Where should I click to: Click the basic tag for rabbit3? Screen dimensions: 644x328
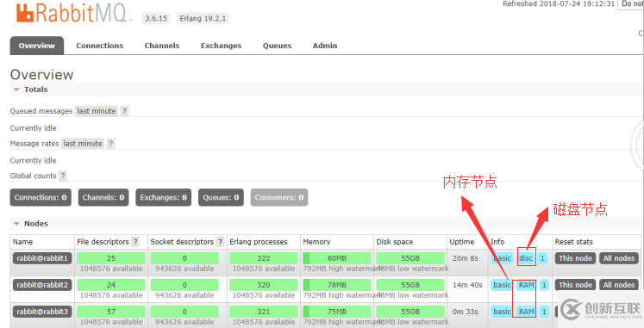(502, 312)
